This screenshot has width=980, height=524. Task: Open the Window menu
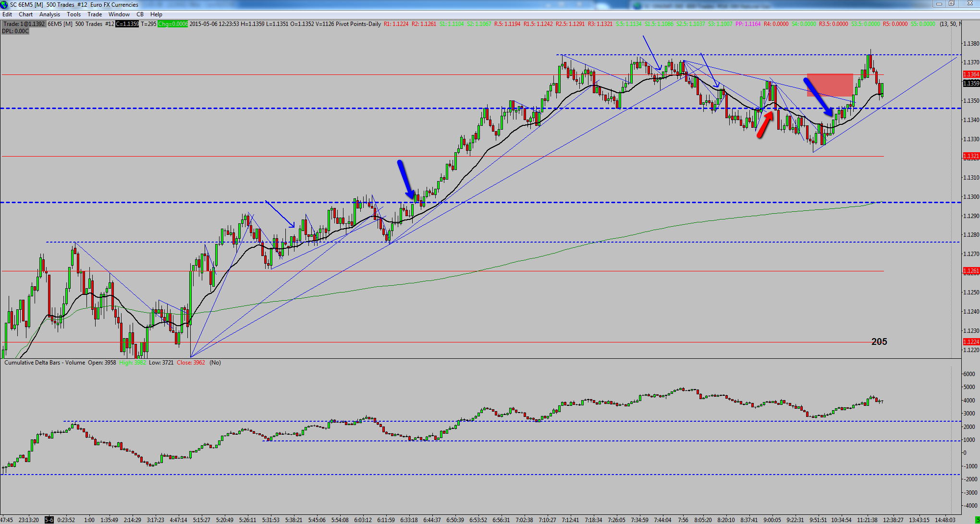[x=119, y=14]
